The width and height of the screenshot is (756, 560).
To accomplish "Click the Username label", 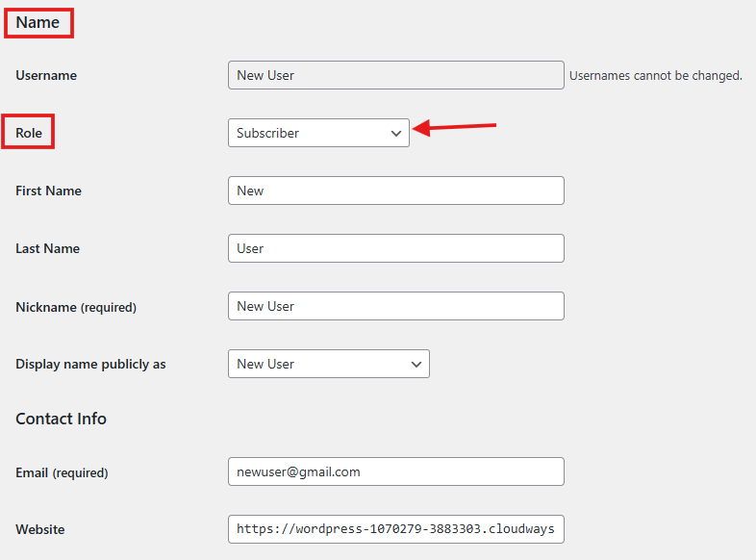I will pos(46,75).
